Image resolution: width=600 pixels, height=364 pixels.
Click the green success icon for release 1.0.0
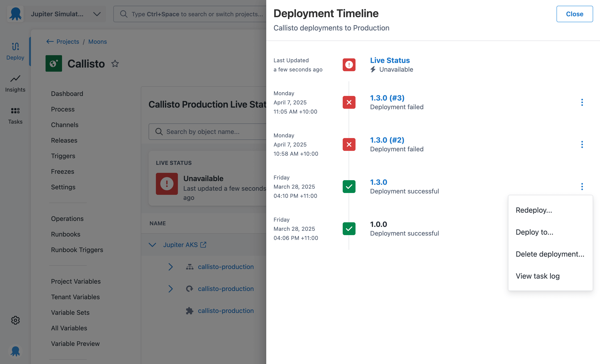click(x=349, y=229)
